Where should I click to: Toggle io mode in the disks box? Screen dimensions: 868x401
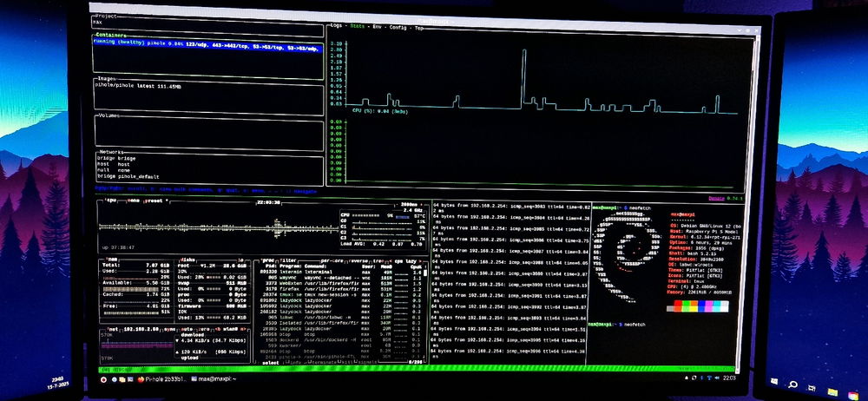(240, 260)
